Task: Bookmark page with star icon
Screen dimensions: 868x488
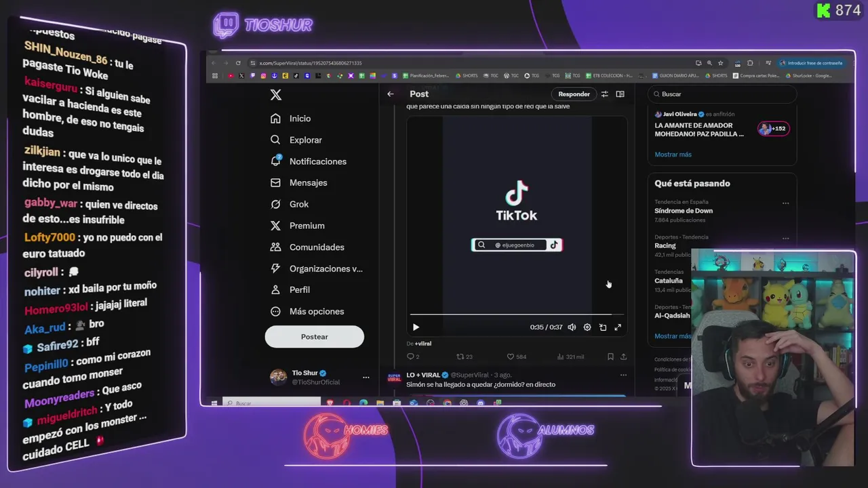Action: 721,63
